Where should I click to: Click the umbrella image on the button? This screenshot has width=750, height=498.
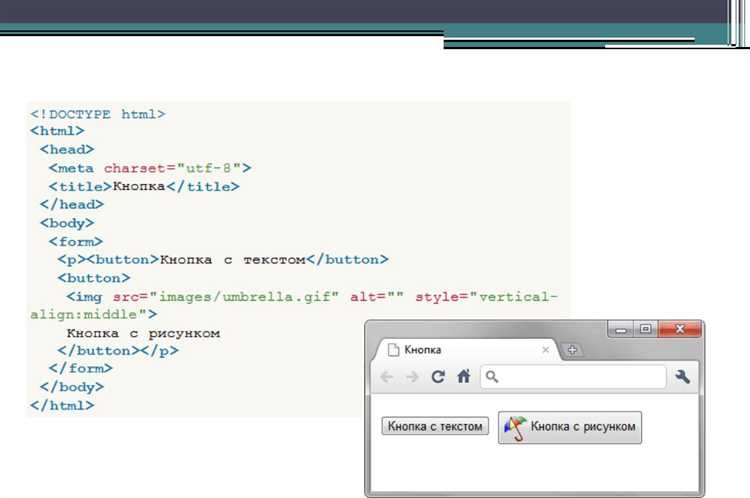point(514,427)
